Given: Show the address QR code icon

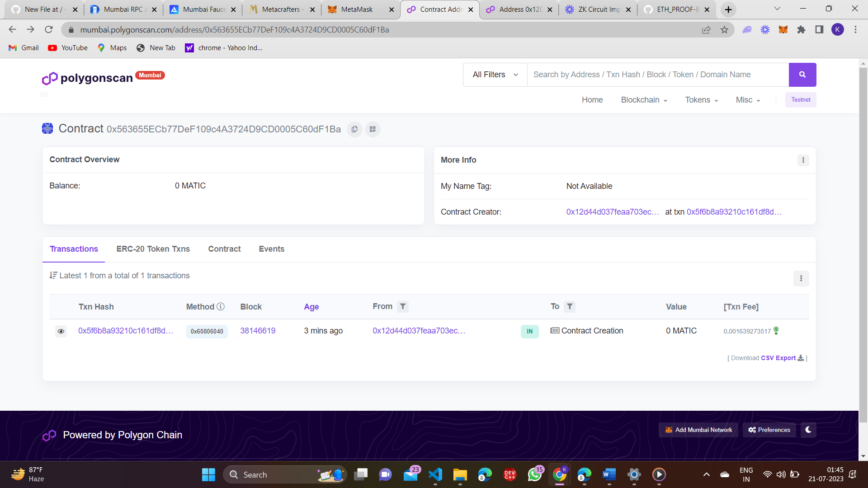Looking at the screenshot, I should click(373, 129).
